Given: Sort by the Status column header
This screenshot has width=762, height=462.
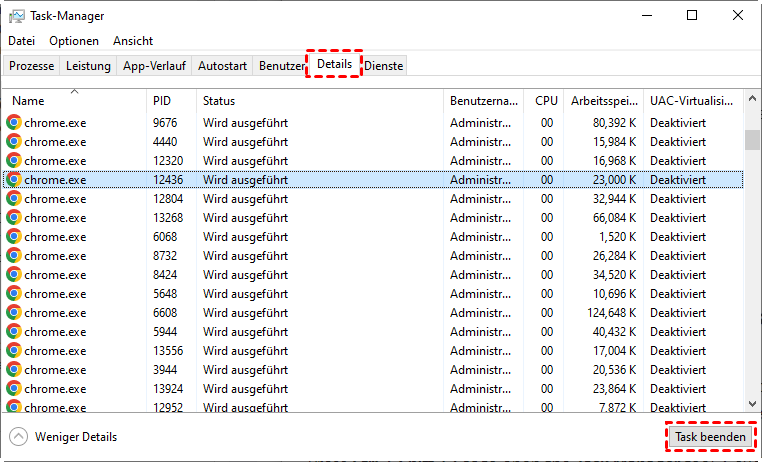Looking at the screenshot, I should pos(320,101).
